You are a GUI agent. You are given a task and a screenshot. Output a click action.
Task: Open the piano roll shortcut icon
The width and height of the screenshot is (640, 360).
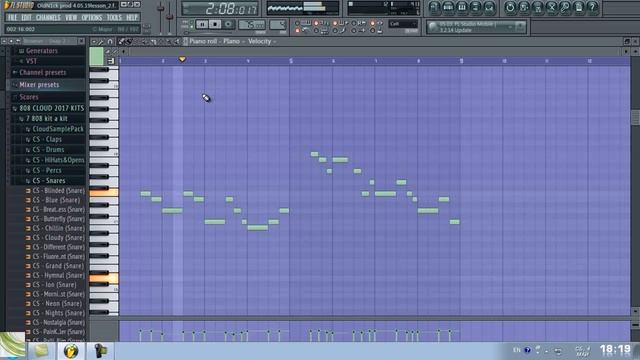462,7
